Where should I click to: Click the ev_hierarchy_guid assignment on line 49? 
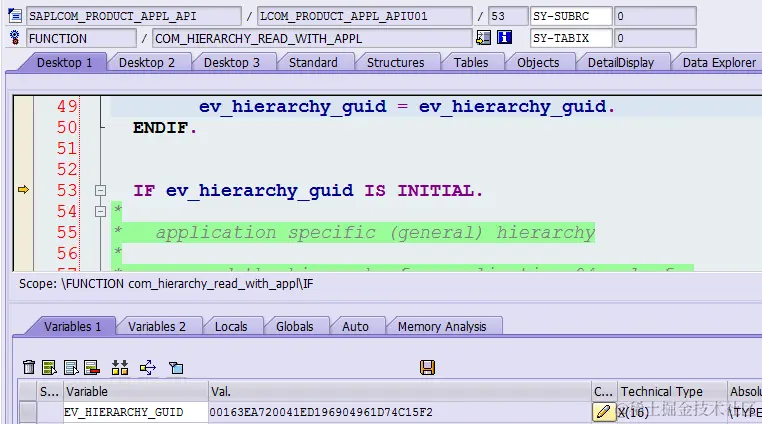pos(407,106)
